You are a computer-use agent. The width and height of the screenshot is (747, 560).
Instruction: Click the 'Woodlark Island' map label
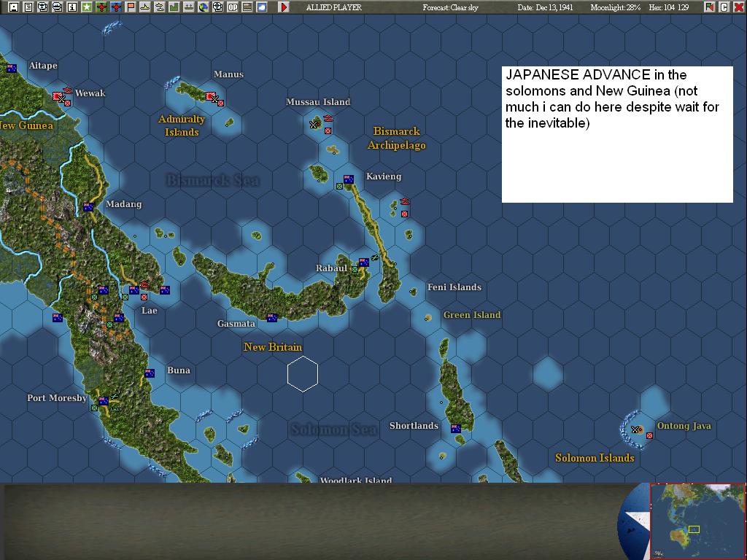356,480
